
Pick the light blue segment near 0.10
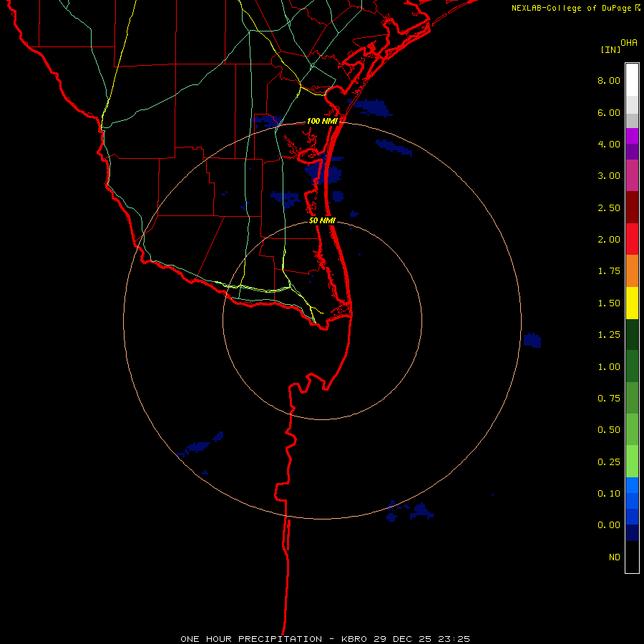click(632, 485)
